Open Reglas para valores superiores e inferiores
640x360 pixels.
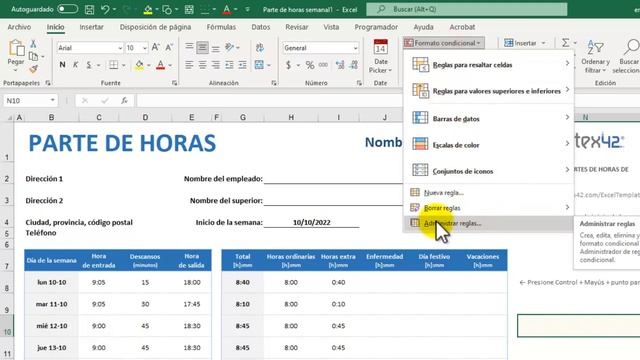pos(489,91)
